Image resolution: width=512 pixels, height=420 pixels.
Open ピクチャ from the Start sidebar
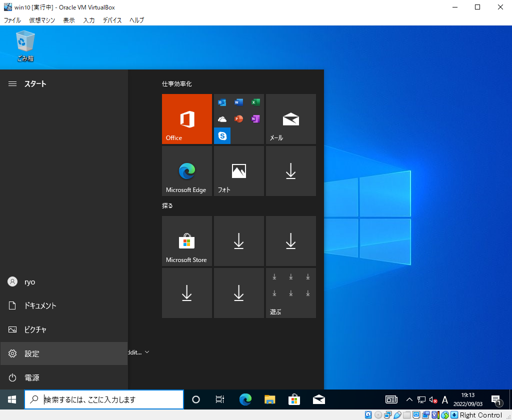63,329
